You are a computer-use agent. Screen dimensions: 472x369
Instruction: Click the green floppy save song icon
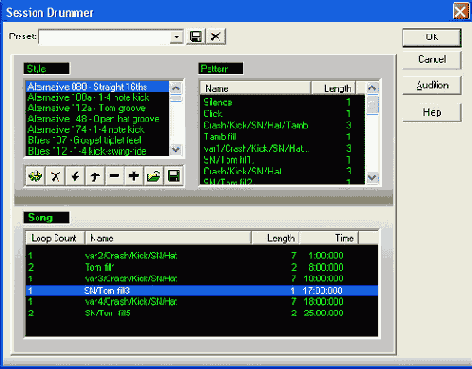coord(174,176)
